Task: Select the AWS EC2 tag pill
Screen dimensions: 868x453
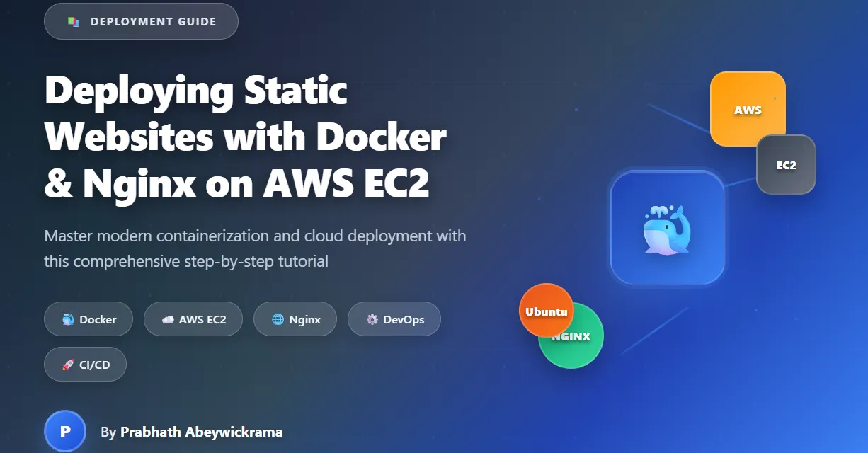Action: tap(193, 319)
